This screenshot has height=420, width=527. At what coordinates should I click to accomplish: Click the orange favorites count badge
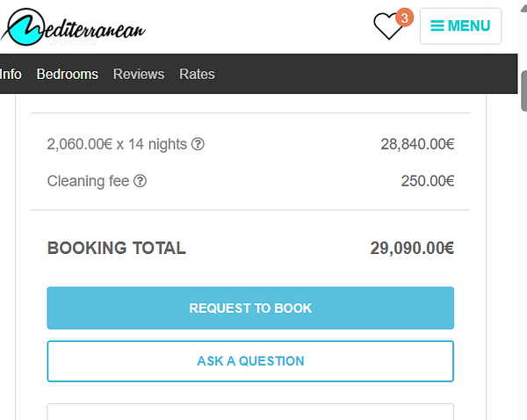click(x=404, y=18)
